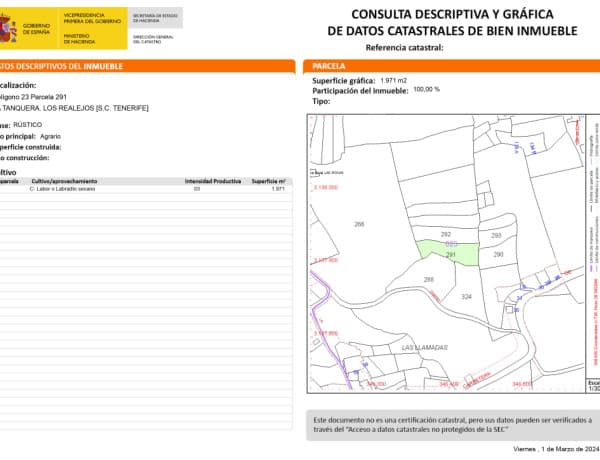
Task: Click the Superficie gráfica 1.971 m2 value
Action: 393,81
